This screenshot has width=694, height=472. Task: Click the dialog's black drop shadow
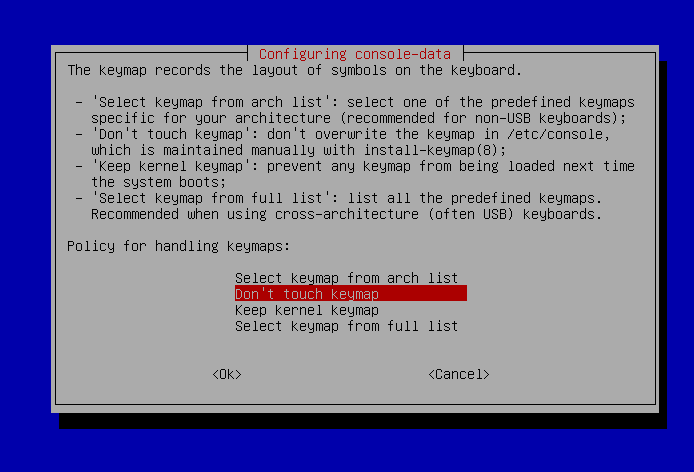click(x=363, y=421)
